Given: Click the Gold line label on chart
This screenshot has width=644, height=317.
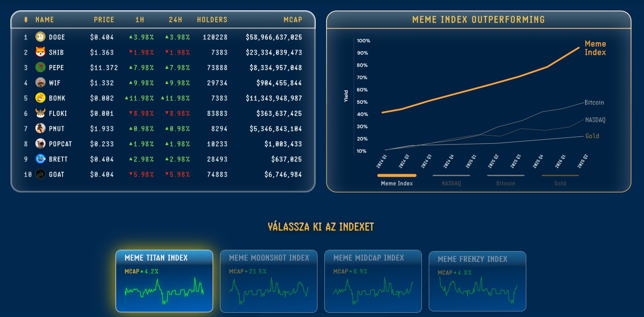Looking at the screenshot, I should point(592,136).
